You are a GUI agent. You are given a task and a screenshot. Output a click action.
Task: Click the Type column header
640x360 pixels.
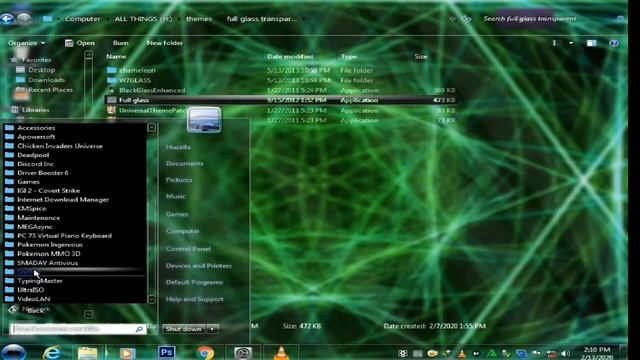[349, 57]
